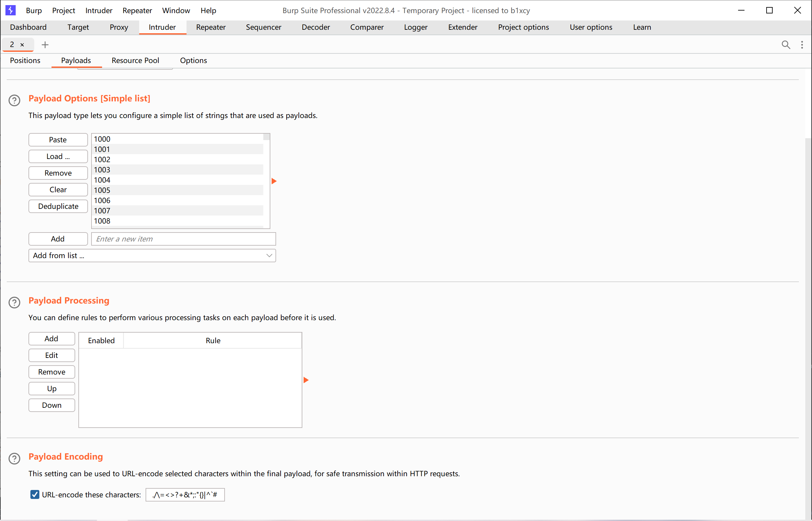Open Payload Encoding help icon
This screenshot has width=812, height=521.
pyautogui.click(x=14, y=459)
